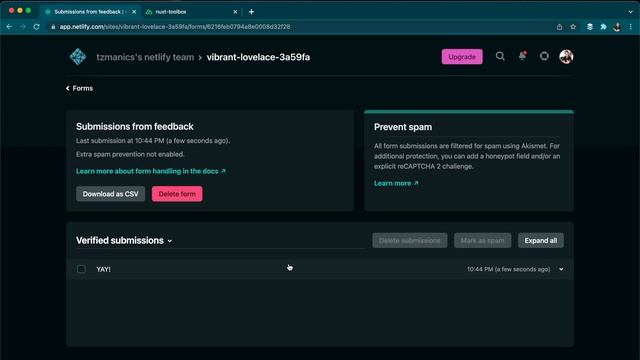Screen dimensions: 640x360
Task: Open a new browser tab
Action: [251, 12]
